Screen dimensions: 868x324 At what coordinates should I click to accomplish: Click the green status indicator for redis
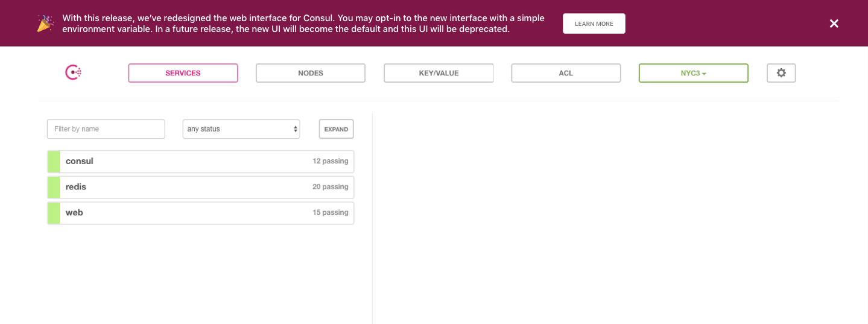click(x=54, y=187)
